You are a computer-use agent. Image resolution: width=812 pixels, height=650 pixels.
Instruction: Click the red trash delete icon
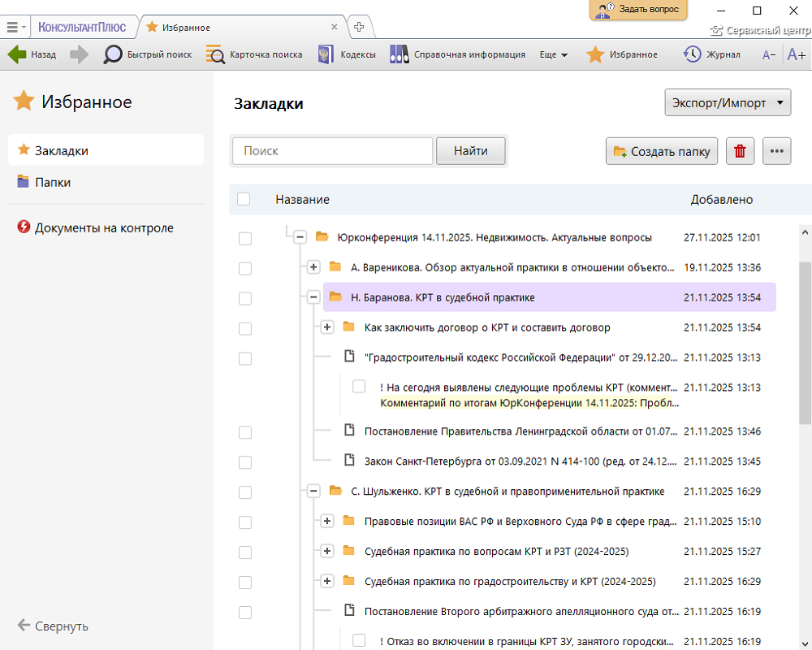(740, 151)
